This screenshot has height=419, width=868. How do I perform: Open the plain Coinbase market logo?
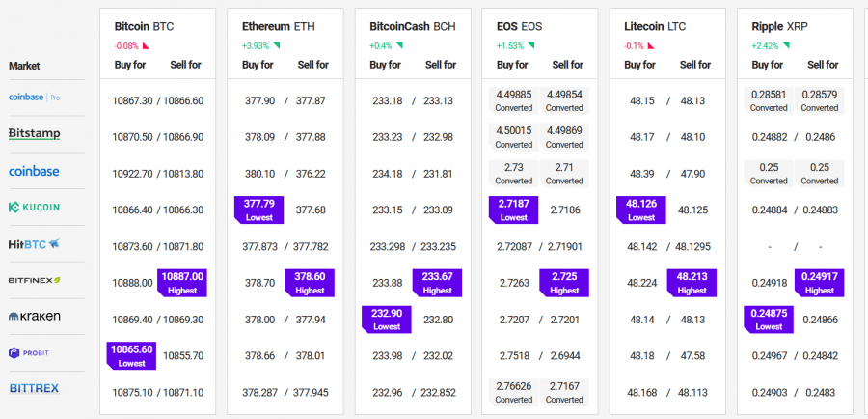click(x=34, y=171)
